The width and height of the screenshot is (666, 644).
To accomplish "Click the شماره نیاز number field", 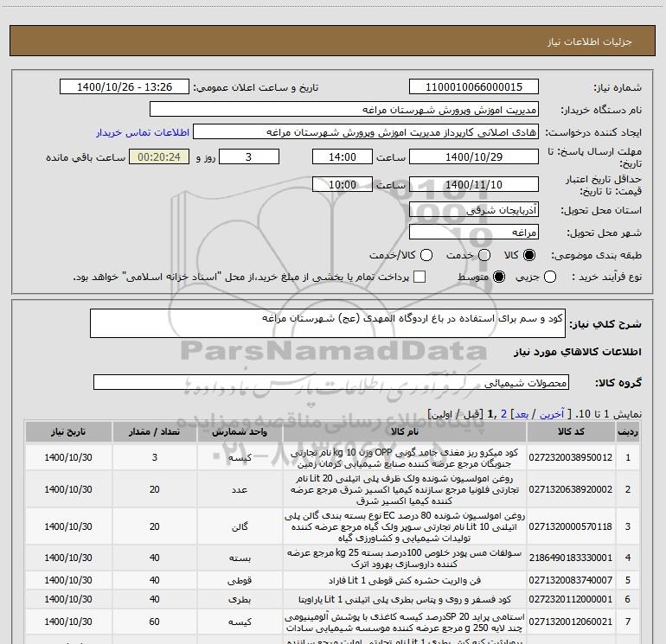I will (x=473, y=87).
